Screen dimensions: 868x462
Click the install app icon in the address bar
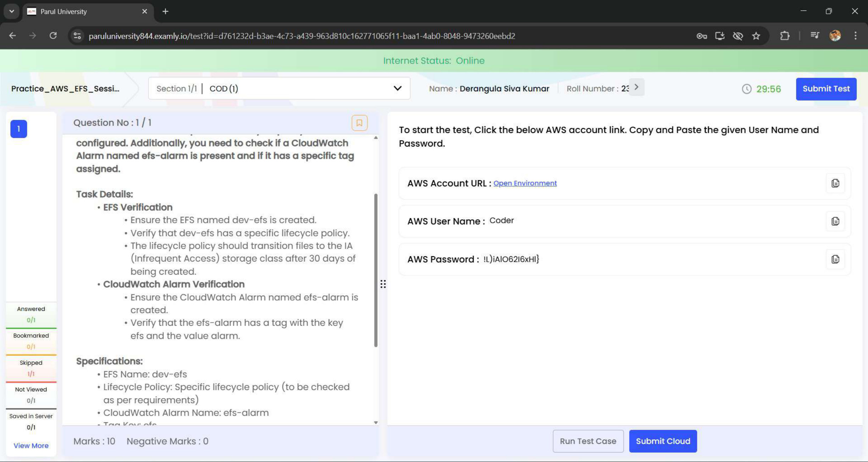point(720,36)
